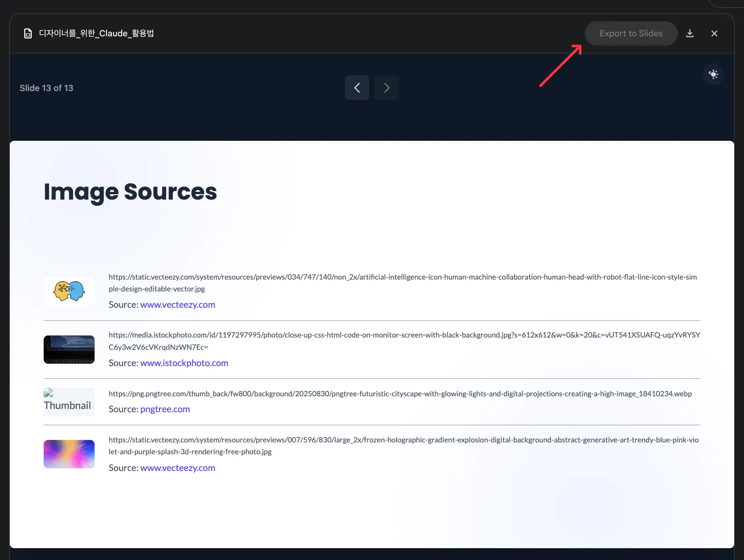Click the istockphoto image URL text
This screenshot has height=560, width=744.
(404, 341)
